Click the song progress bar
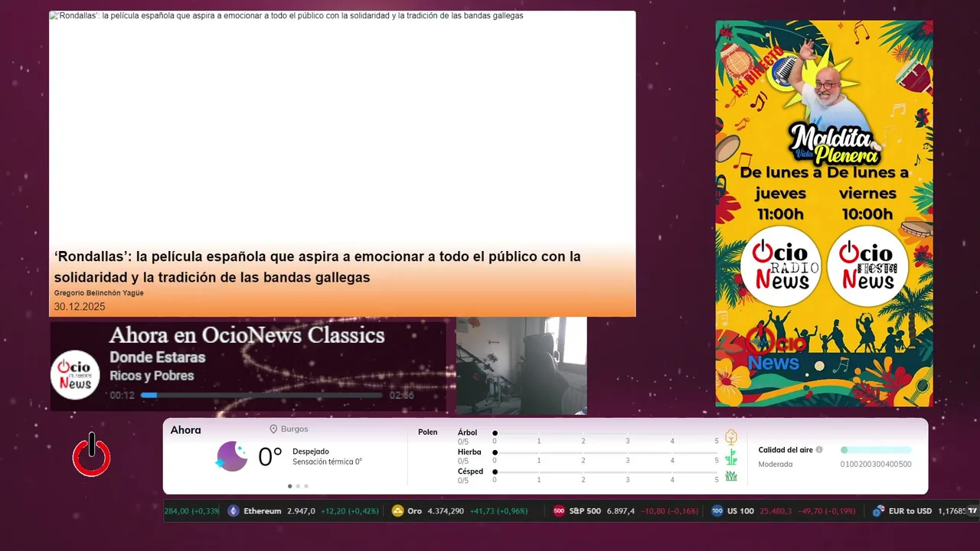The height and width of the screenshot is (551, 980). pyautogui.click(x=262, y=395)
